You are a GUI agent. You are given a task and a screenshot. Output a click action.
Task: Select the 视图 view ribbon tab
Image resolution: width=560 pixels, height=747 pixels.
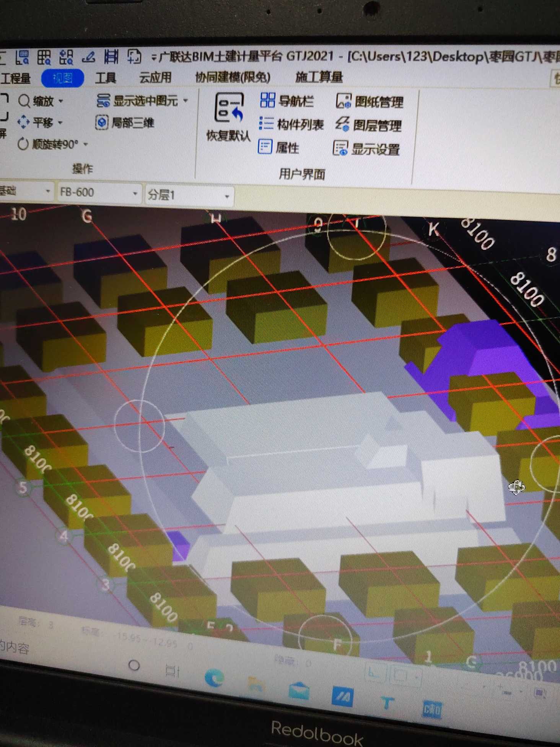tap(62, 78)
